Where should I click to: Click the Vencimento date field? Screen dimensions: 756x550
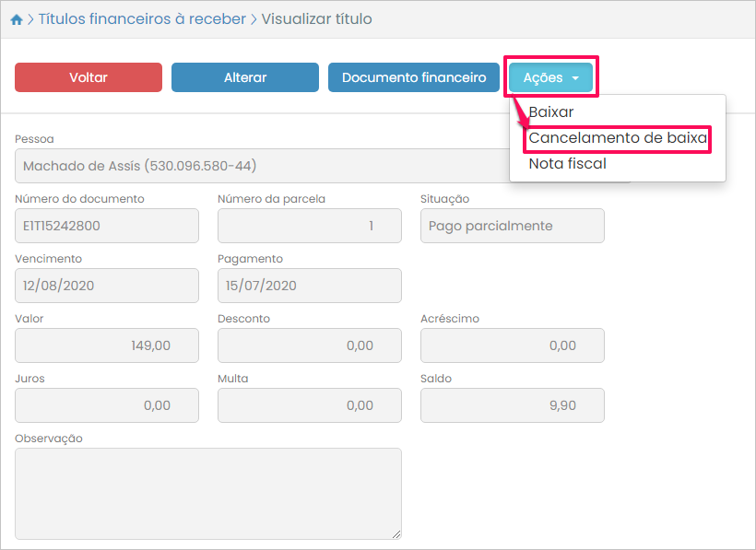[x=107, y=286]
